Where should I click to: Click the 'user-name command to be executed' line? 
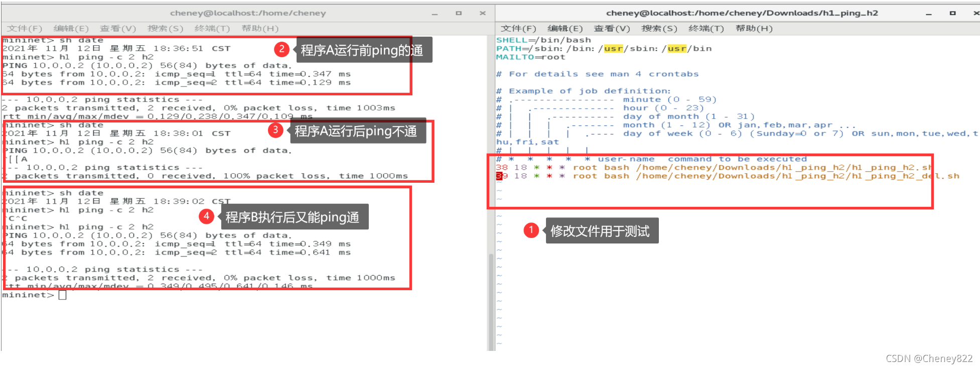point(651,159)
